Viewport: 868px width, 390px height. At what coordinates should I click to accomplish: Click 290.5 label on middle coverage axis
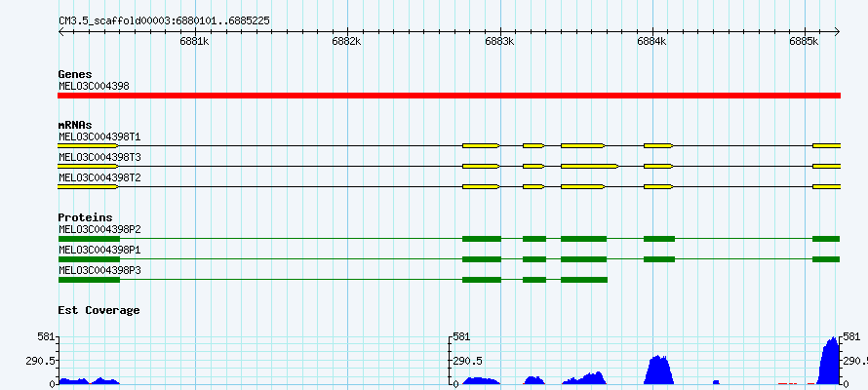[x=468, y=361]
